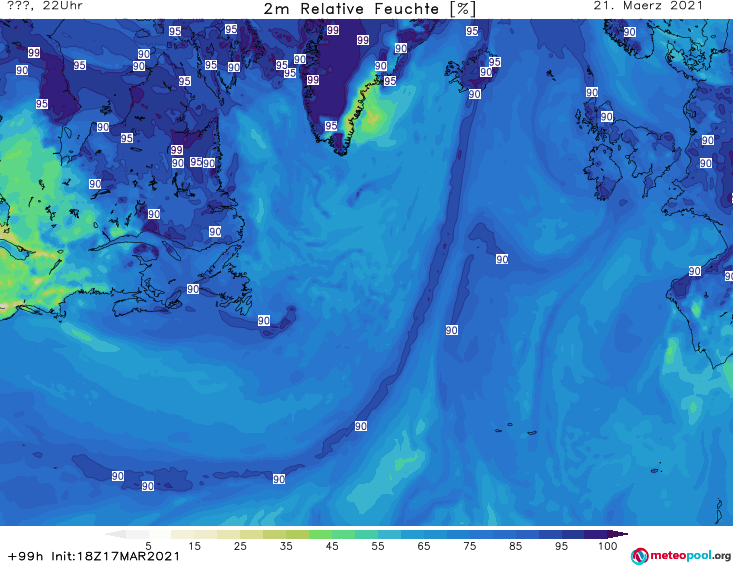
Task: Click the '15' label on the color scale
Action: click(x=194, y=546)
